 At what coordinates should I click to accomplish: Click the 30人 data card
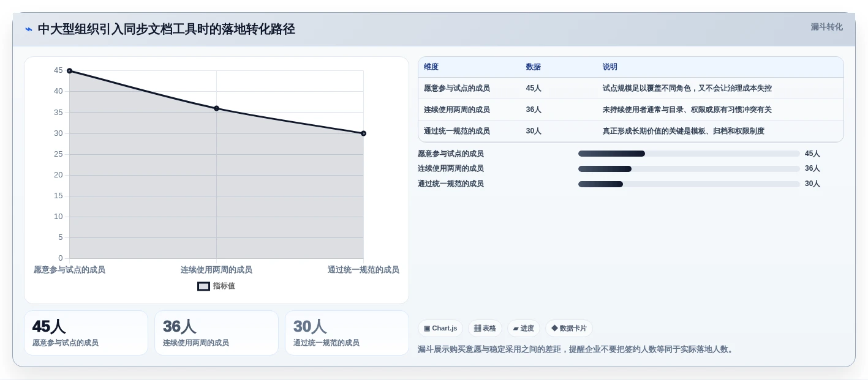[347, 333]
